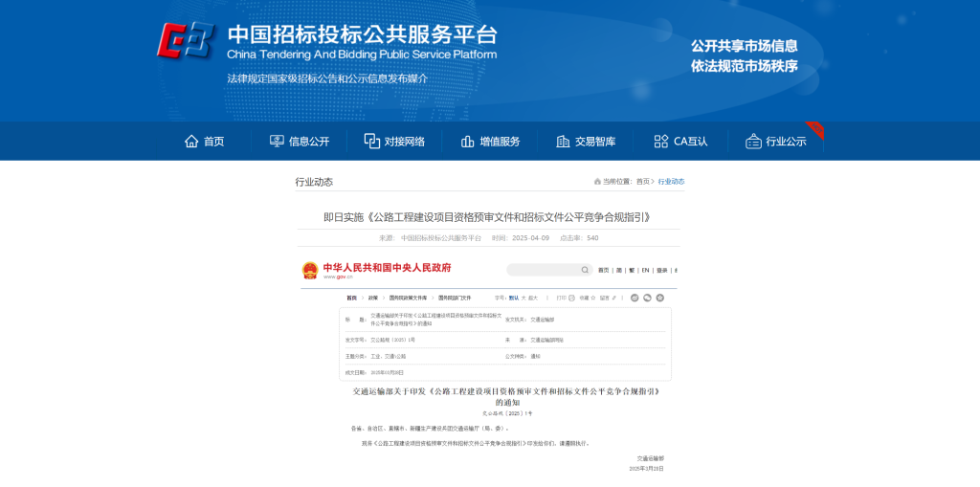Image resolution: width=980 pixels, height=487 pixels.
Task: Click the home icon beside 当前位置
Action: pyautogui.click(x=597, y=182)
